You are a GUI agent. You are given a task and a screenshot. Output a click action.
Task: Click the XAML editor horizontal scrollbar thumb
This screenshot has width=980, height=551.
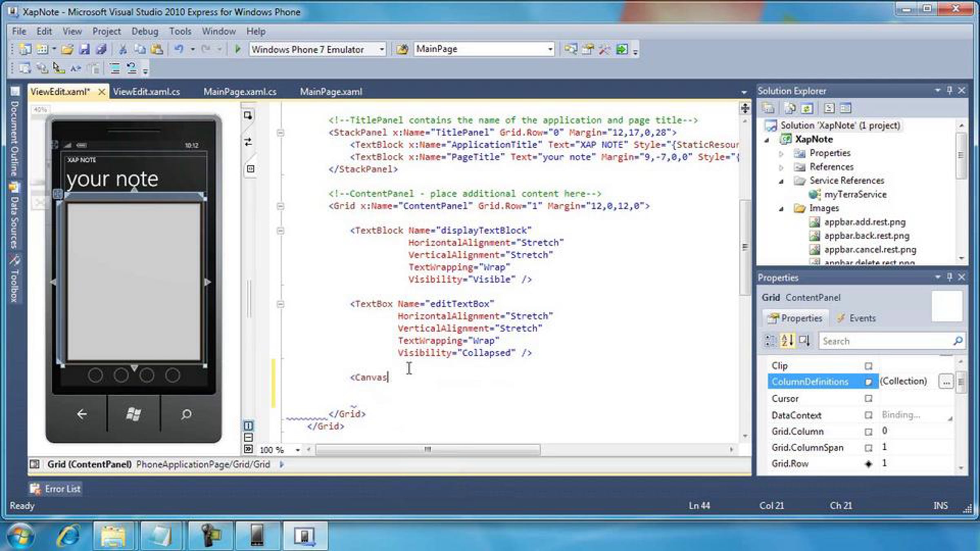coord(428,449)
